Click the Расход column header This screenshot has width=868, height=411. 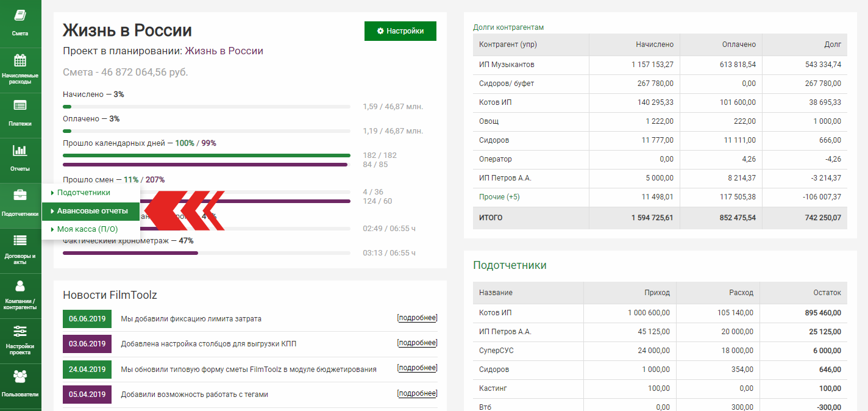coord(719,293)
